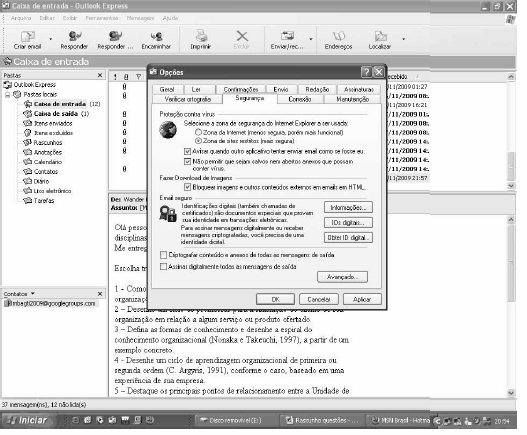Screen dimensions: 527x435
Task: Confirm options with the OK button
Action: (276, 300)
